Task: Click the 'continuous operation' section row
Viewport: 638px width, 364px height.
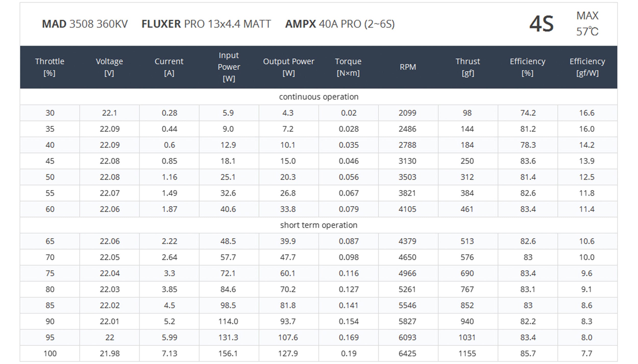Action: click(x=319, y=97)
